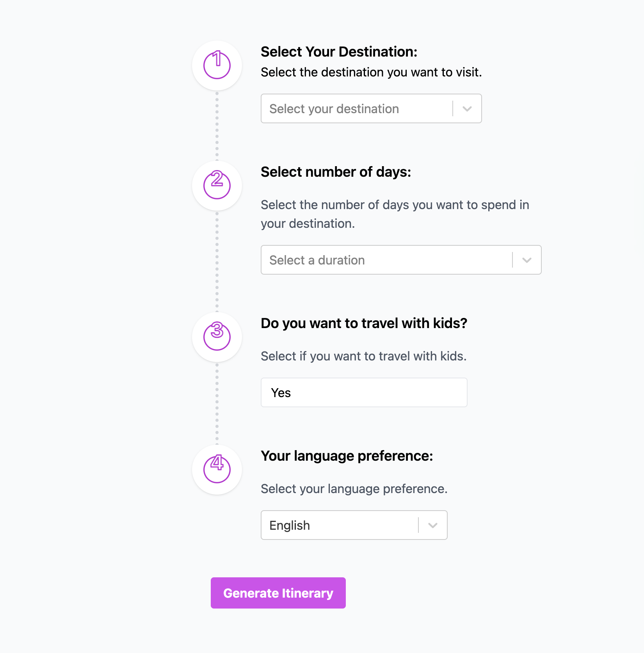The height and width of the screenshot is (653, 644).
Task: Click 'Select your language preference.' description
Action: (354, 489)
